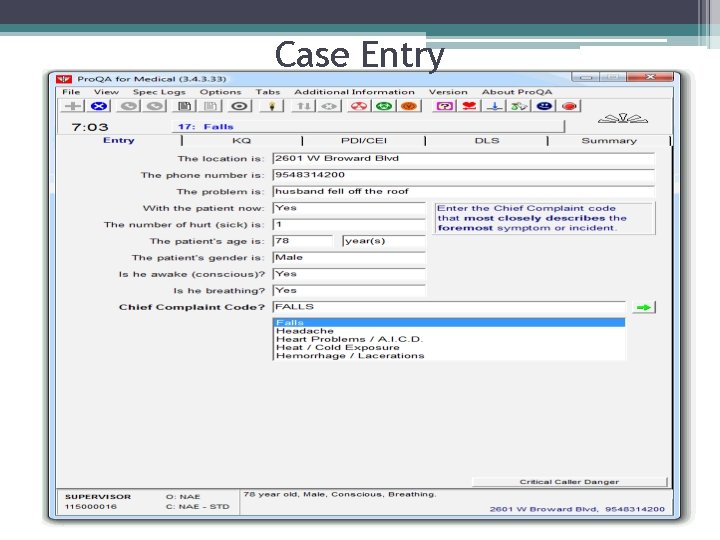The width and height of the screenshot is (720, 540).
Task: Click the green bicycle-like toolbar icon
Action: (519, 107)
